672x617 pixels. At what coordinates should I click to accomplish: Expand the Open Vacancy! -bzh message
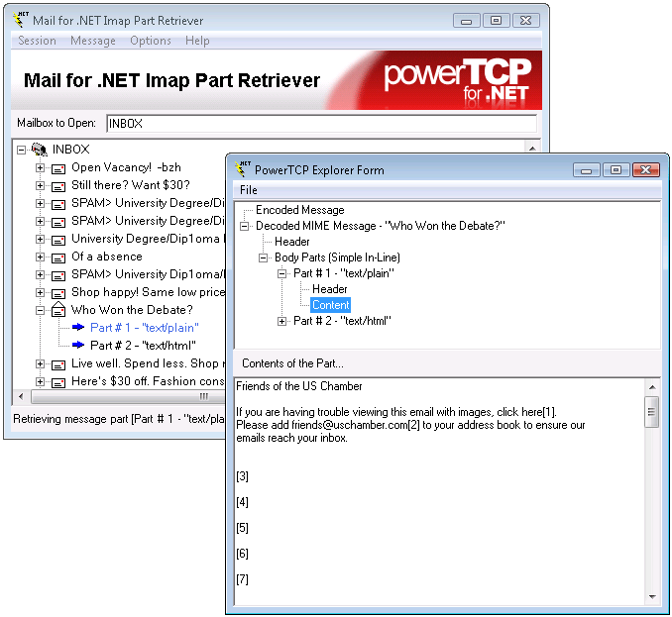(40, 167)
